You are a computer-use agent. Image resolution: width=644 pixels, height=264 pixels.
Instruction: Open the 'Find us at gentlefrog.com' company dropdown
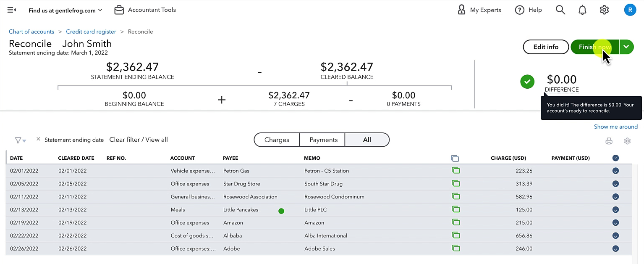coord(65,10)
